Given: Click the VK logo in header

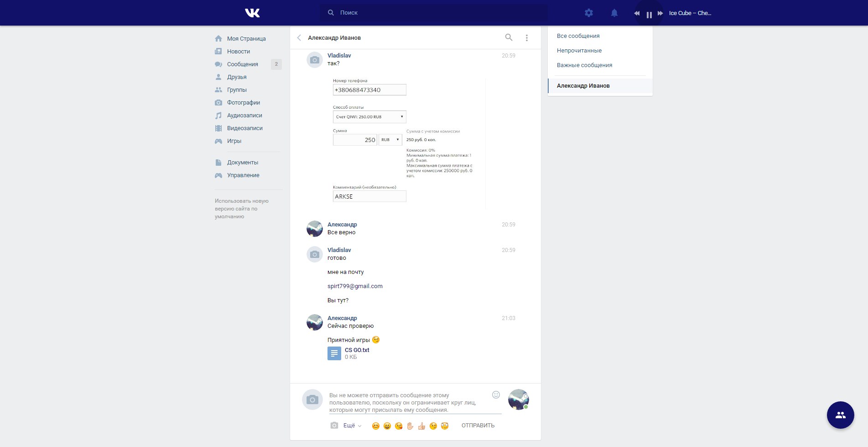Looking at the screenshot, I should pyautogui.click(x=252, y=13).
